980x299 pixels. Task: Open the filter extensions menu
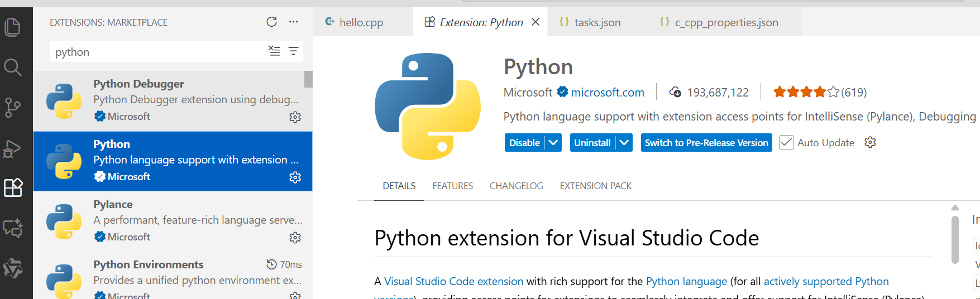pyautogui.click(x=293, y=51)
